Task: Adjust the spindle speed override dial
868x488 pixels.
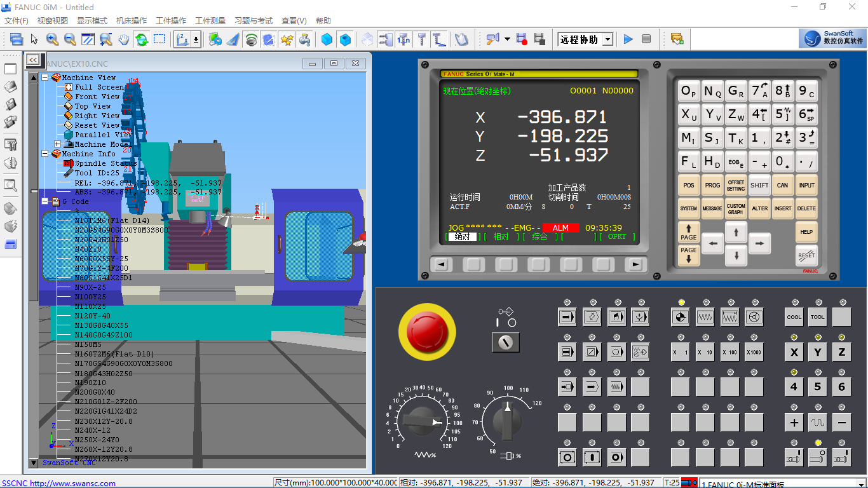Action: click(506, 421)
